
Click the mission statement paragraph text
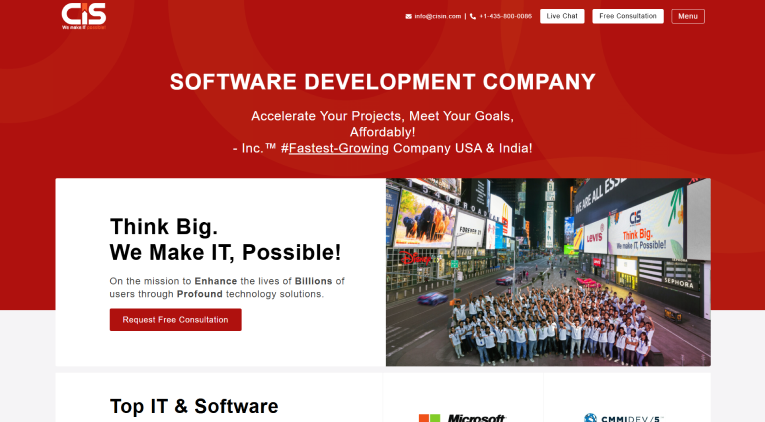tap(227, 287)
